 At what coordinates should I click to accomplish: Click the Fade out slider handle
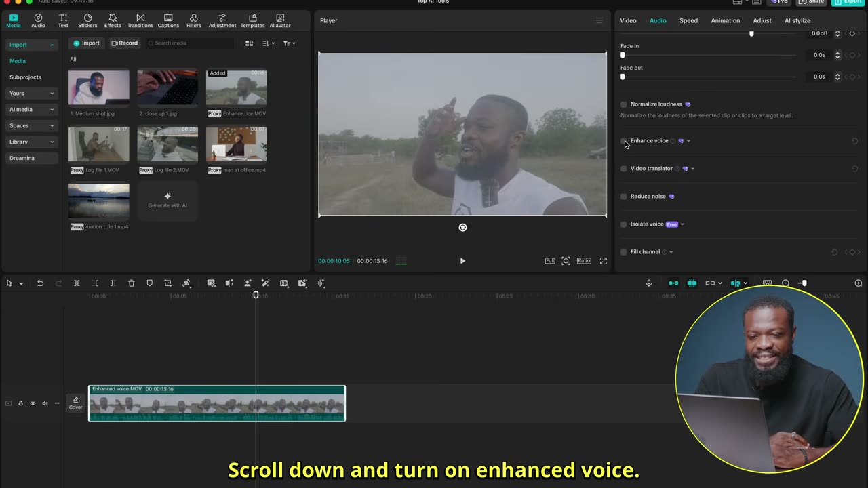[x=623, y=77]
